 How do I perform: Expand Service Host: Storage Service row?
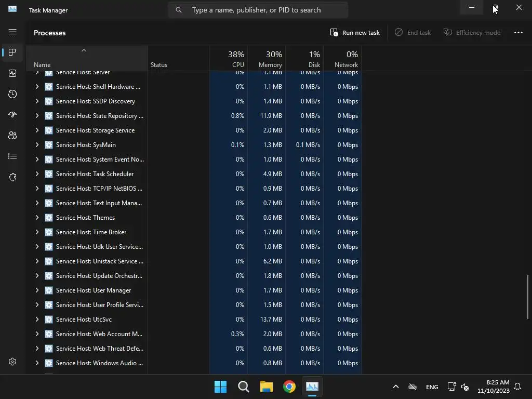click(37, 130)
